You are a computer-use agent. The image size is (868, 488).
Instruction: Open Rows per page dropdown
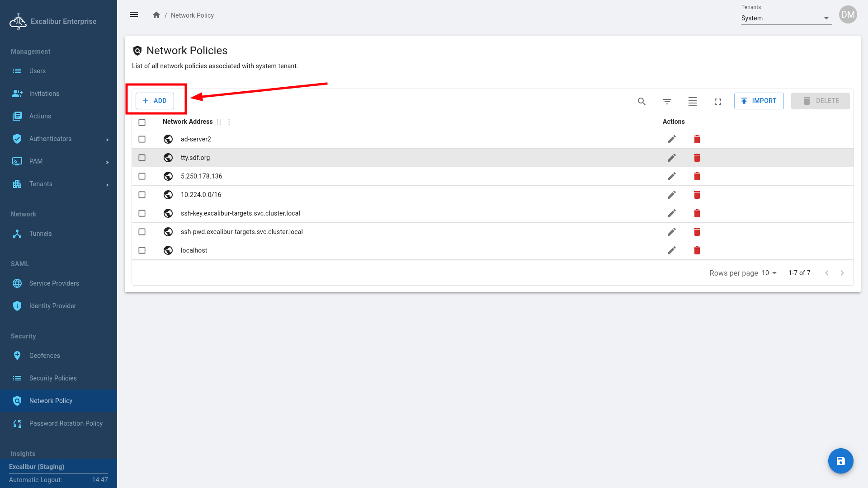(769, 273)
